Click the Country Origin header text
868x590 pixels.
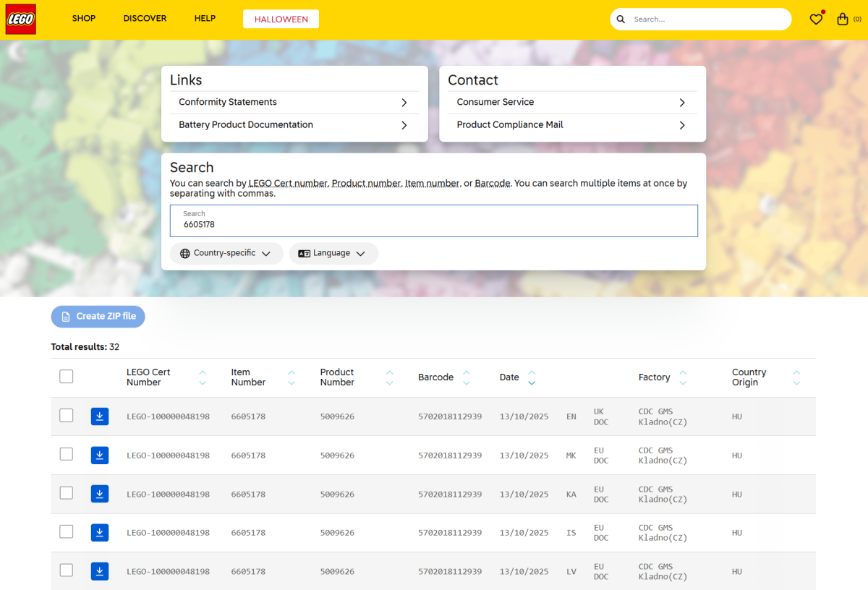[x=749, y=377]
